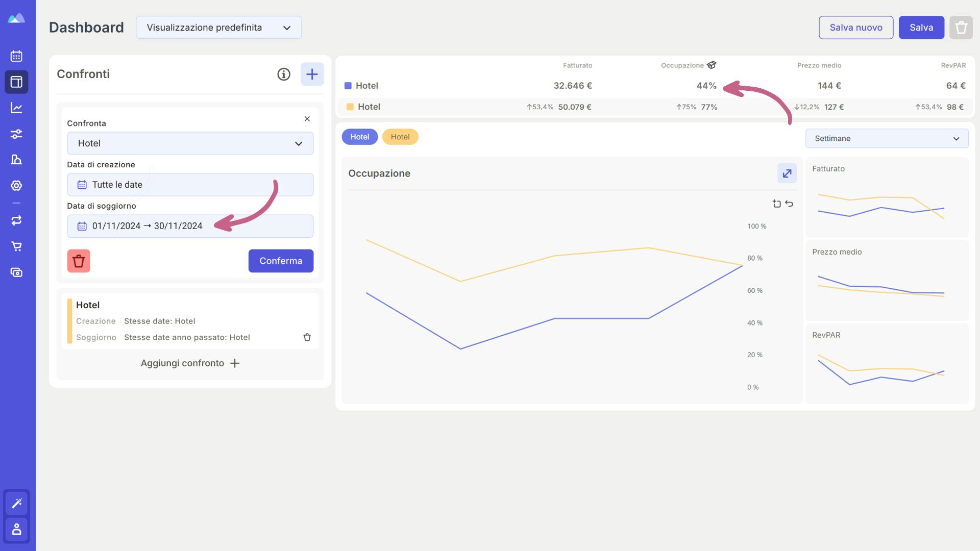Click the RevPAR column header
980x551 pixels.
coord(953,65)
